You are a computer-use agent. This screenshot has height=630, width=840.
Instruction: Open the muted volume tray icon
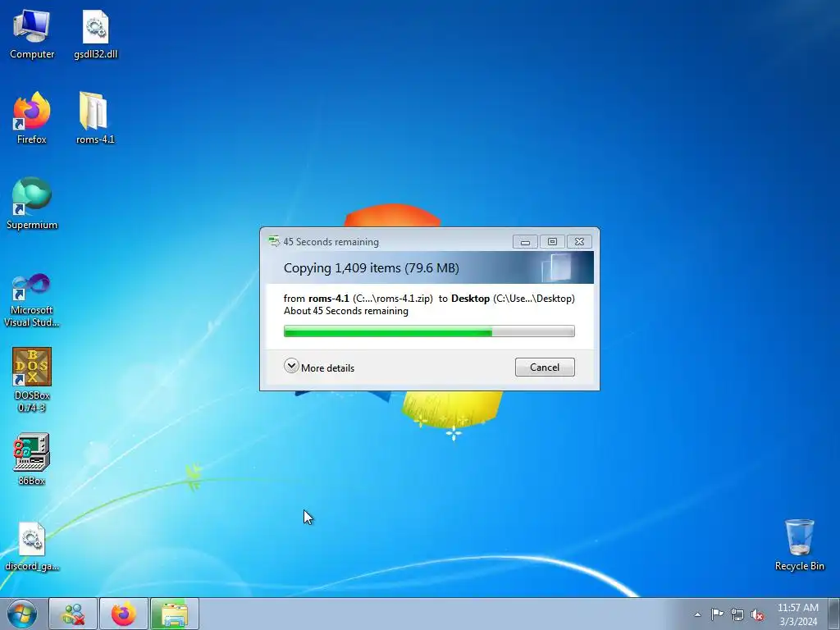tap(757, 614)
